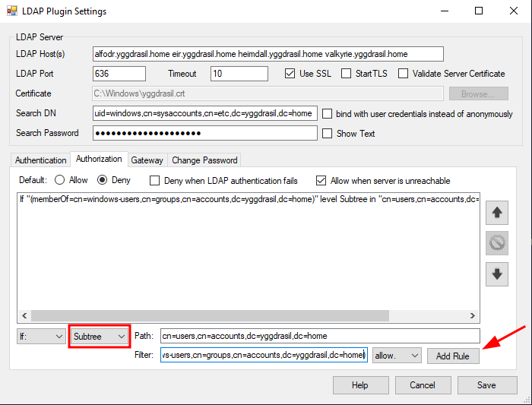Screen dimensions: 532x405
Task: Move the selected rule down with the down arrow
Action: coord(497,274)
